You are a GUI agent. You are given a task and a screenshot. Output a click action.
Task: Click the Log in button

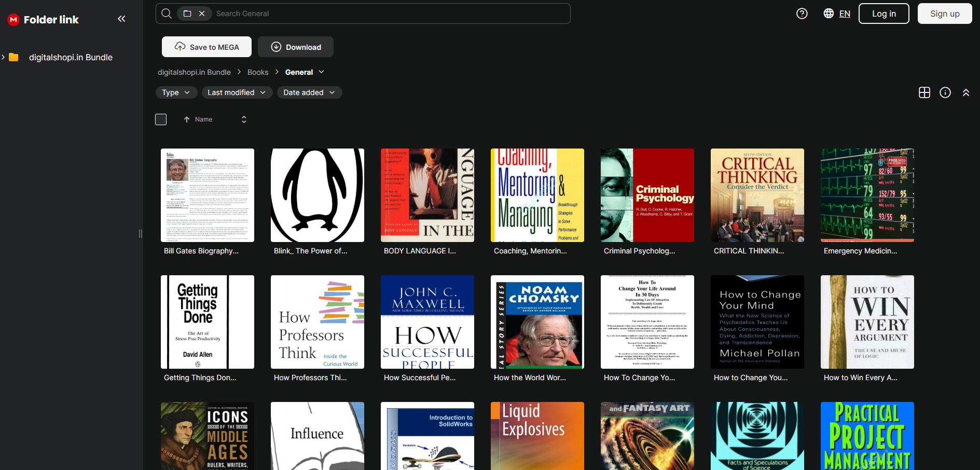[x=884, y=14]
